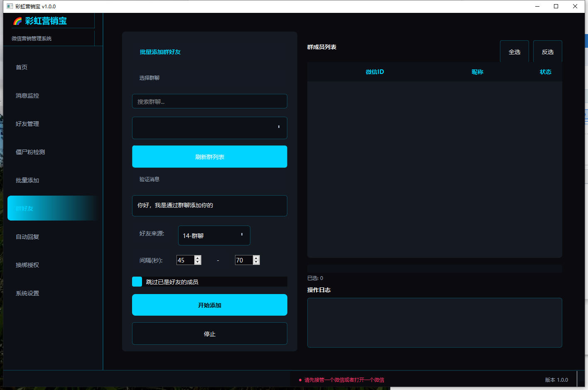588x390 pixels.
Task: Focus the 搜索群聊 search field
Action: point(210,101)
